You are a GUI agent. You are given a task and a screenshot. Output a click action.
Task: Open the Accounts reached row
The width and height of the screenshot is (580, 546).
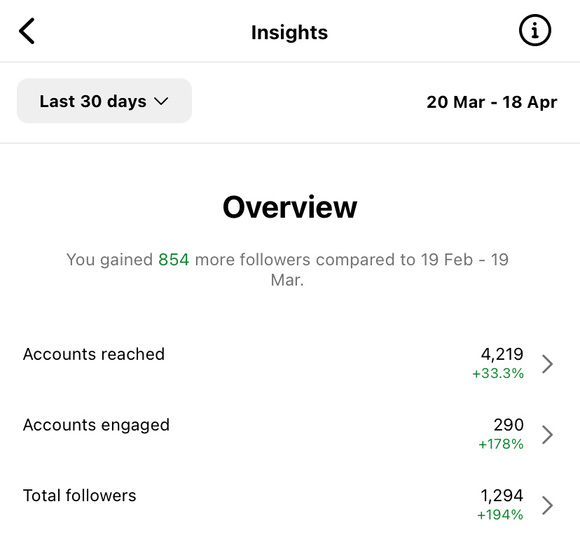(x=289, y=363)
